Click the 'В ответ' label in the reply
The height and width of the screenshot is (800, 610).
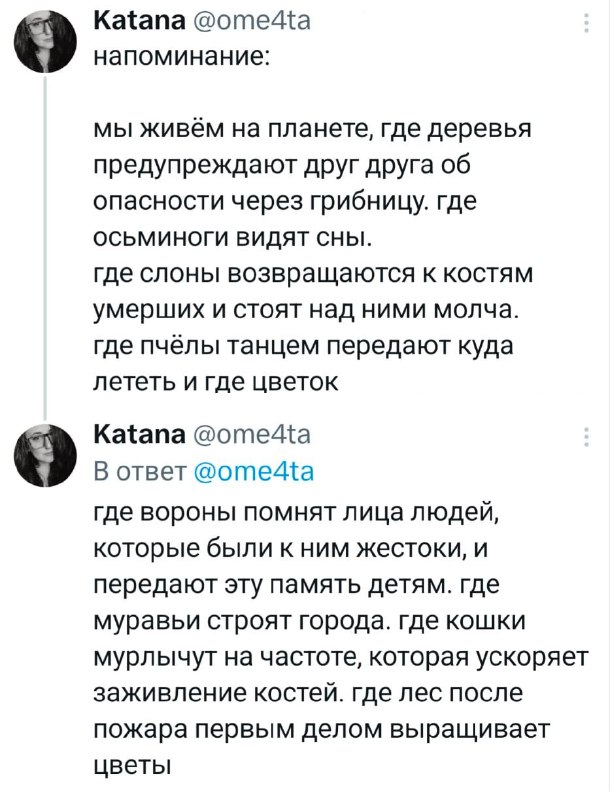(x=139, y=469)
